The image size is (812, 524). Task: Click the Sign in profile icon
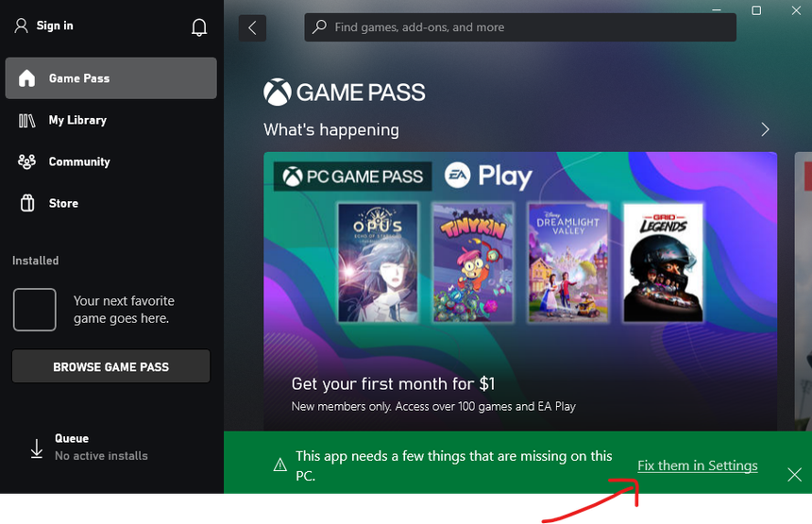pyautogui.click(x=22, y=26)
